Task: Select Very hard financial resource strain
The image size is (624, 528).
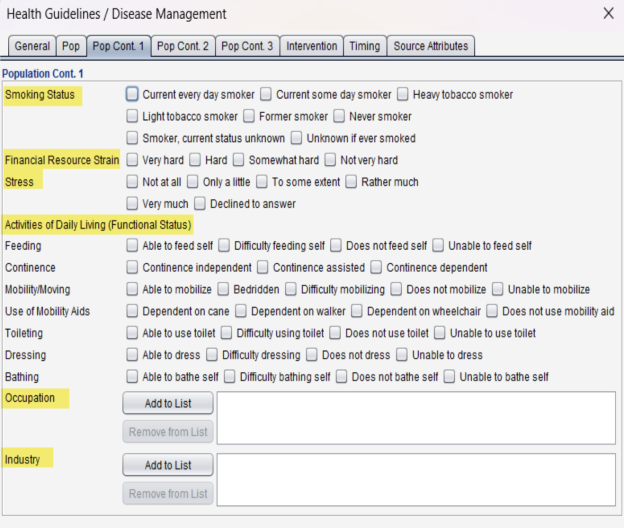Action: pos(132,161)
